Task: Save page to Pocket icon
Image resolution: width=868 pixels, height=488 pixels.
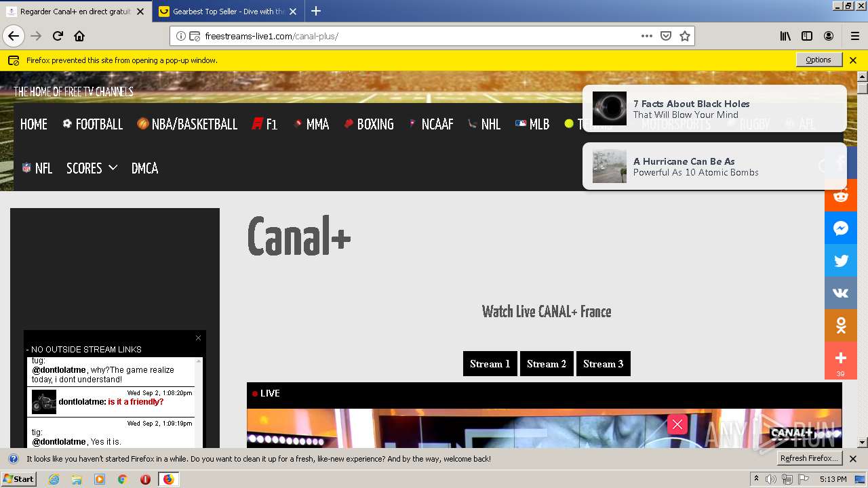Action: pos(666,36)
